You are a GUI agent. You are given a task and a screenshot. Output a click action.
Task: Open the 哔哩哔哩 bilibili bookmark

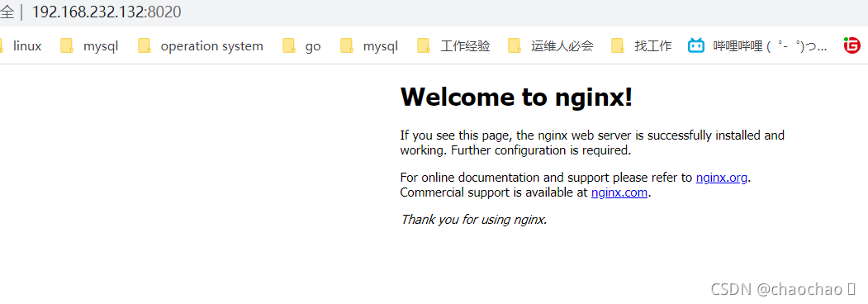pos(758,46)
